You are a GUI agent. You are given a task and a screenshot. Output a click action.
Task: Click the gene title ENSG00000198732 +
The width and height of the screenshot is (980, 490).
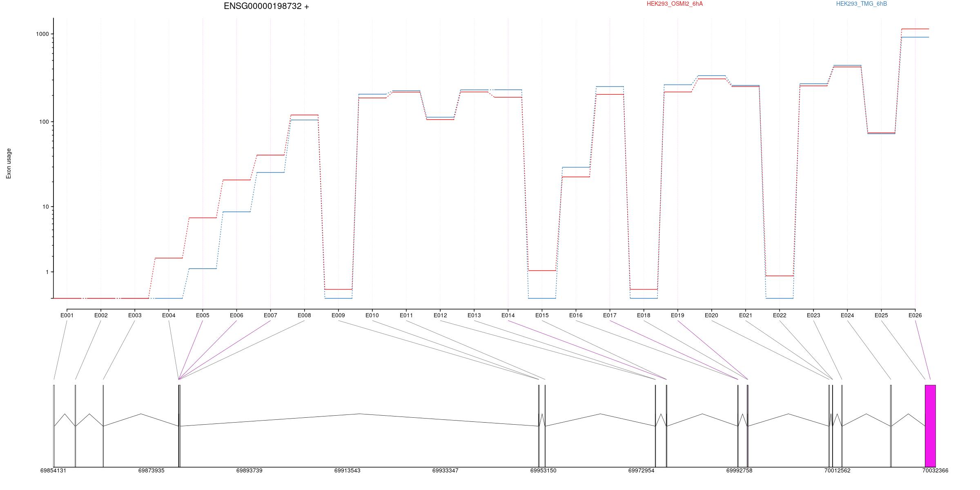point(266,6)
